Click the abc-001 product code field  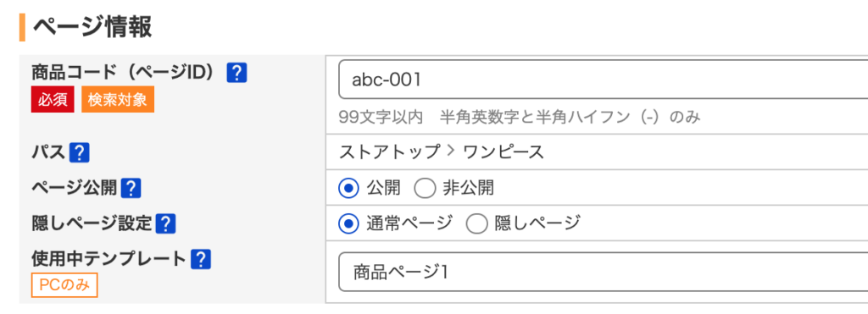pos(603,80)
